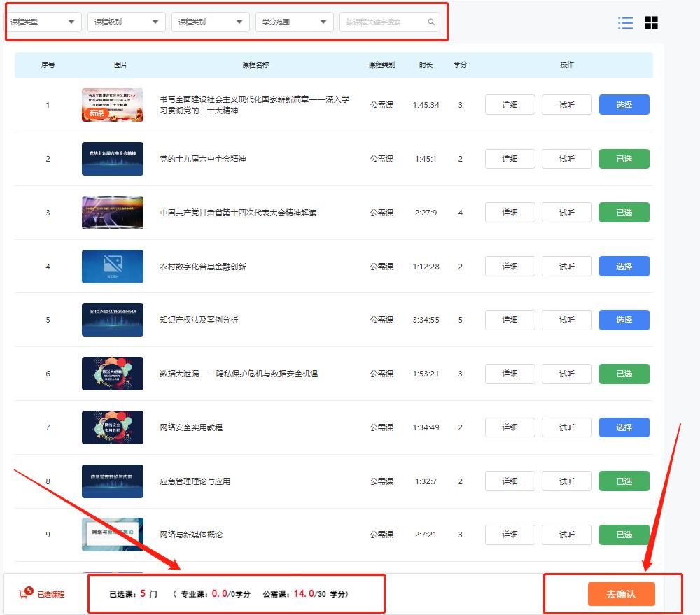700x615 pixels.
Task: Click the 应急管理理论与应用 course thumbnail
Action: click(x=113, y=481)
